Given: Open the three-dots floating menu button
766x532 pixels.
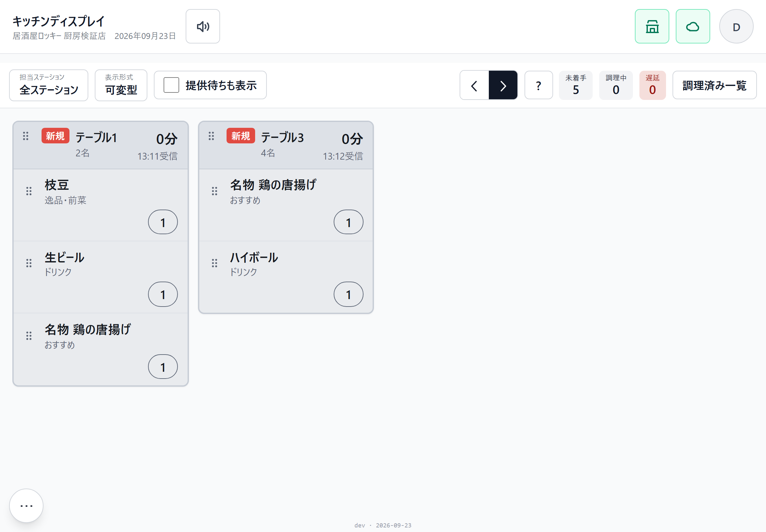Looking at the screenshot, I should click(x=26, y=505).
